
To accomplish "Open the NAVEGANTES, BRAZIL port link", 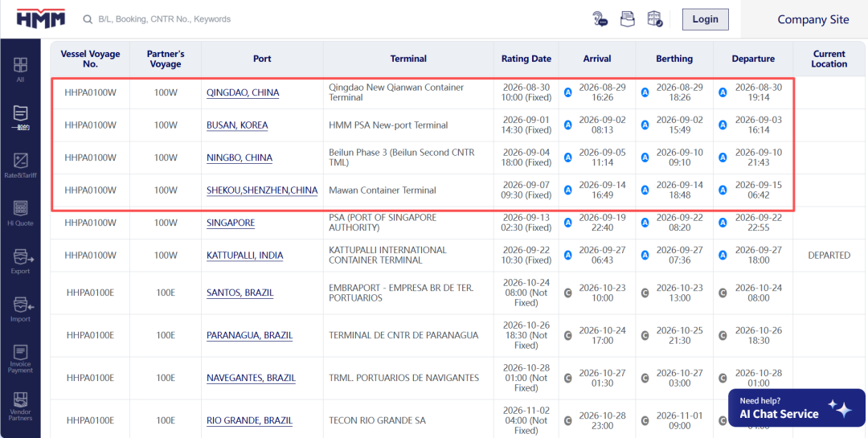I will click(x=251, y=378).
